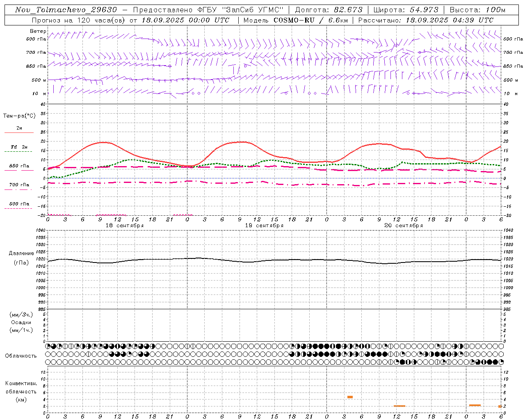Click the '(мм/1ч.)' precipitation unit label
525x420 pixels.
click(x=21, y=330)
